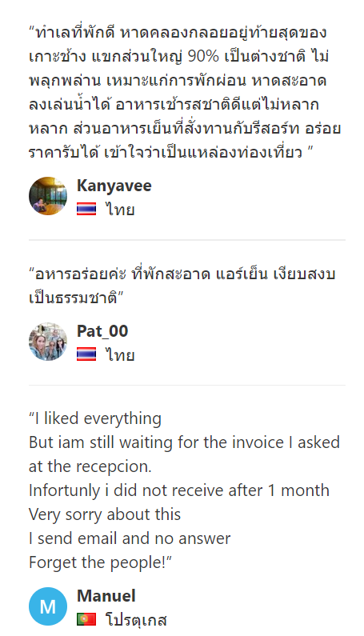Select the reviewer name Kanyavee
364x636 pixels.
tap(114, 186)
